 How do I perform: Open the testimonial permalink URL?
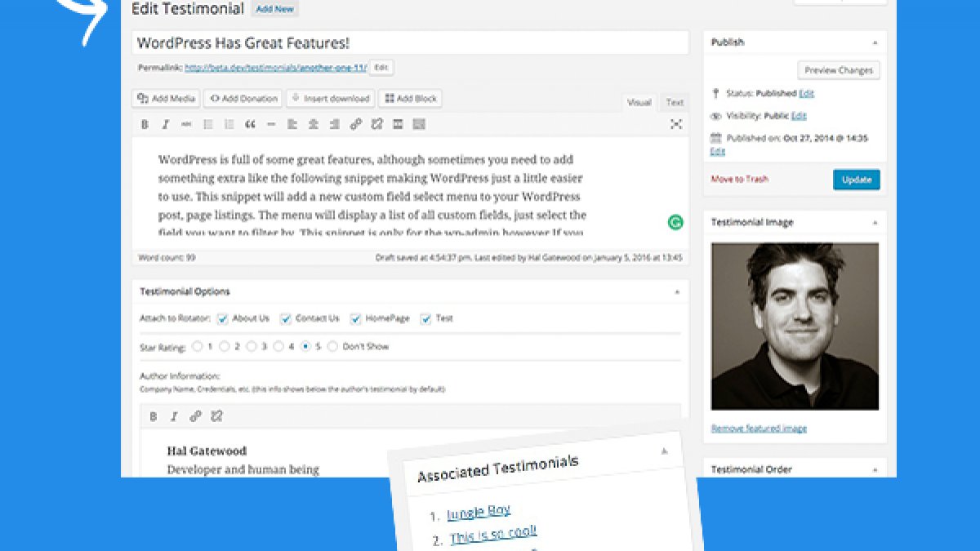point(276,68)
